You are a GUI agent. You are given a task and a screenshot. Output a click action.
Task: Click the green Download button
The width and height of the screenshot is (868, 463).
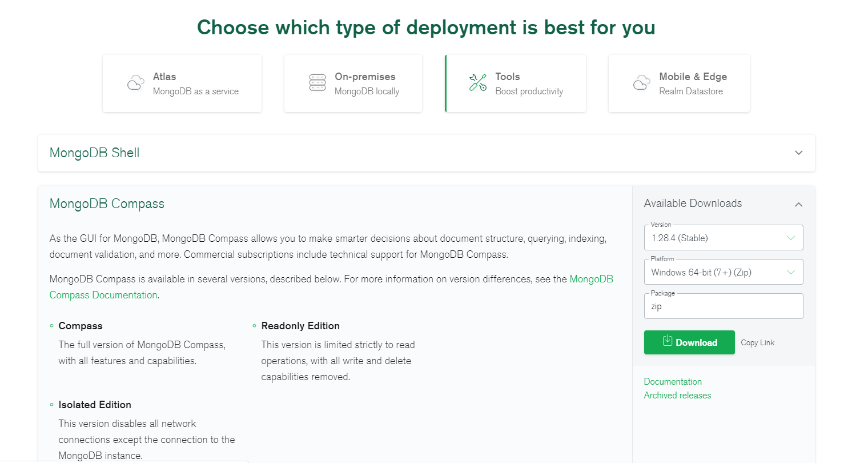(689, 342)
